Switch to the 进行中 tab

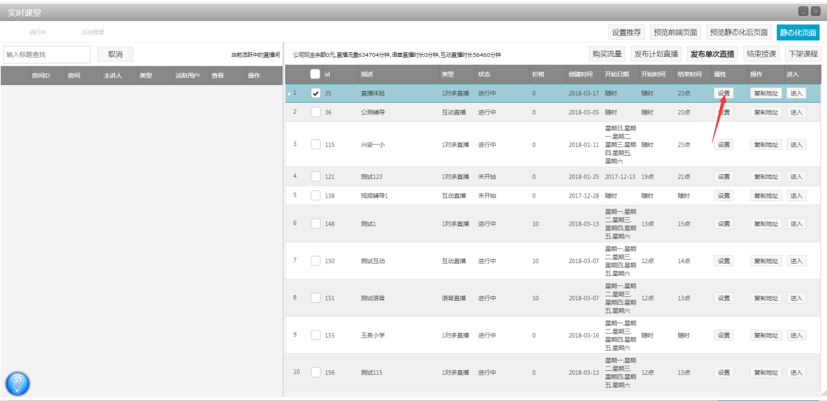(x=38, y=32)
